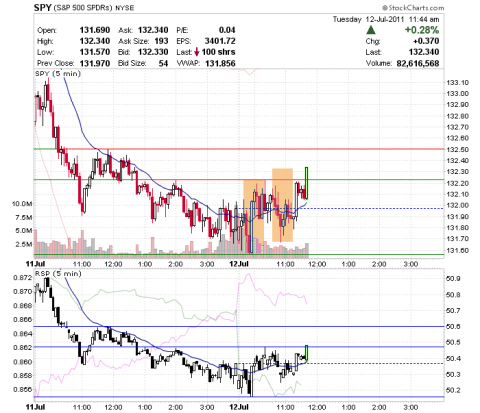Click the red down-arrow beside Last 100 shrs
The width and height of the screenshot is (480, 413).
[x=197, y=52]
